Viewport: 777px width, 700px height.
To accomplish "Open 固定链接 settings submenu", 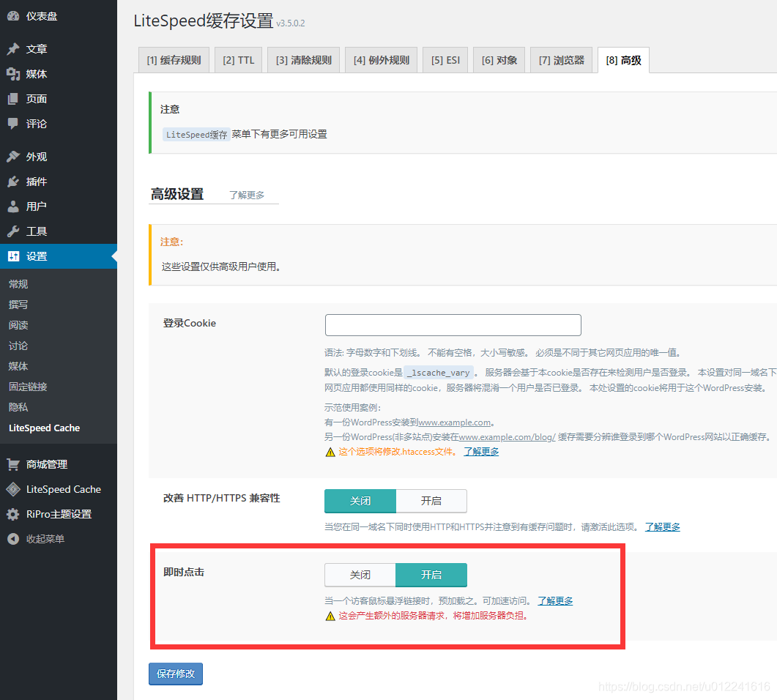I will [28, 387].
